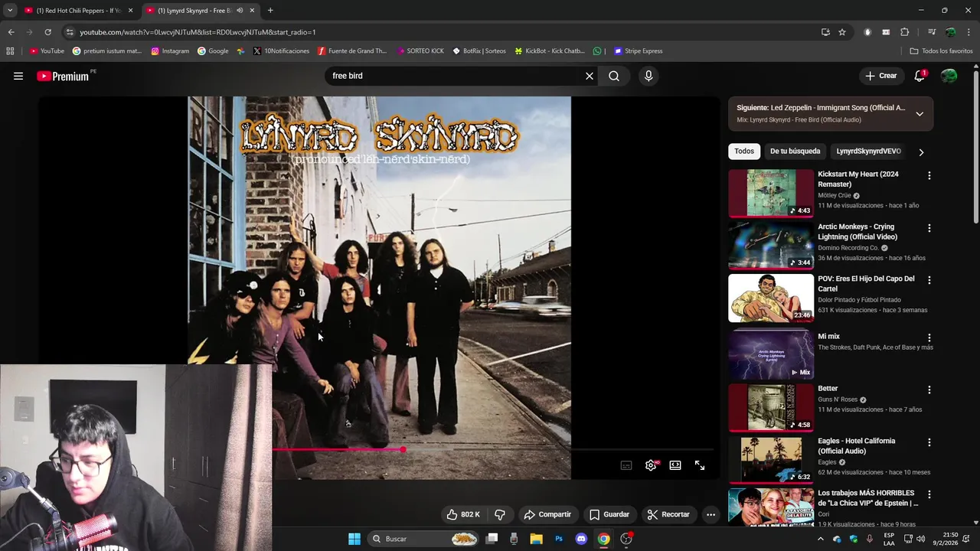Open options for POV: Eres El Hijo
This screenshot has width=980, height=551.
929,280
